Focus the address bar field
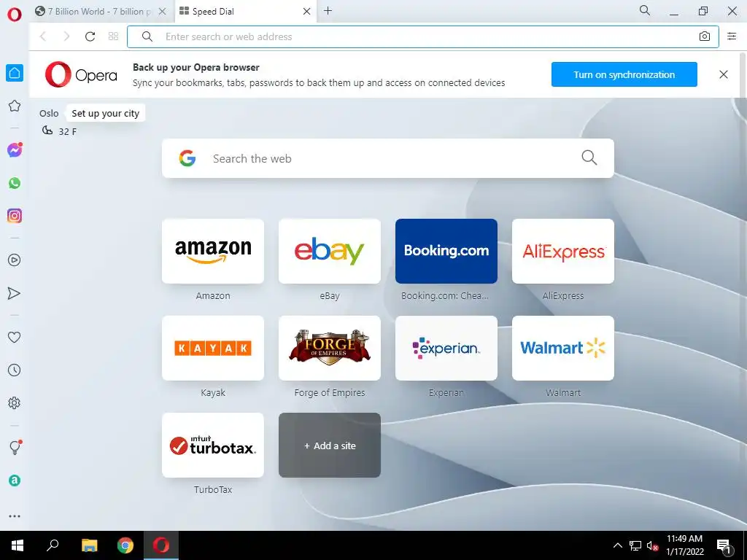Screen dimensions: 747x560 click(422, 36)
